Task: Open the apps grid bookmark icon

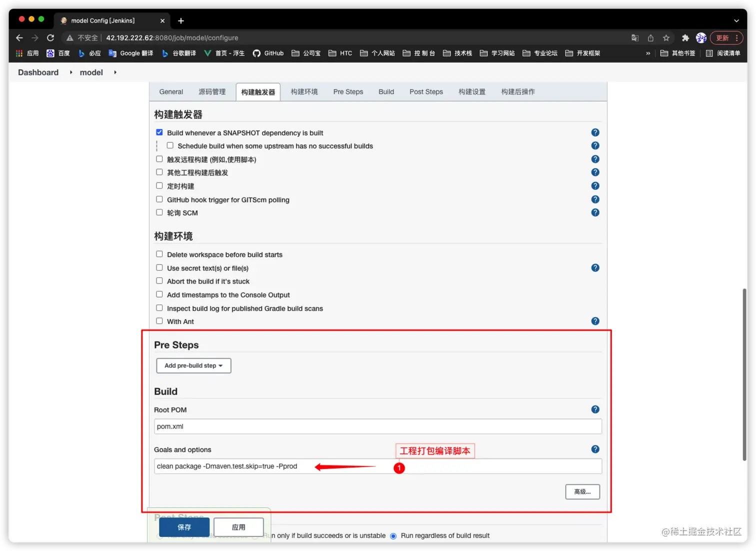Action: tap(19, 53)
